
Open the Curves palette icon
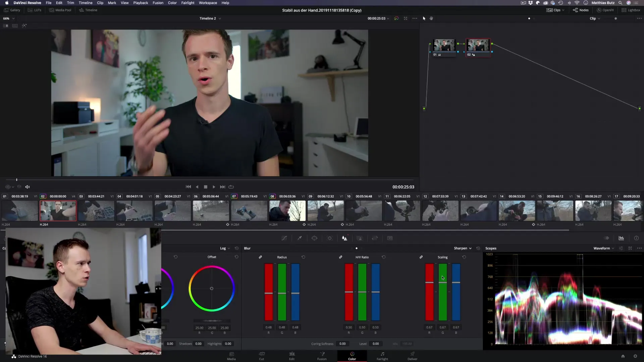pyautogui.click(x=284, y=238)
